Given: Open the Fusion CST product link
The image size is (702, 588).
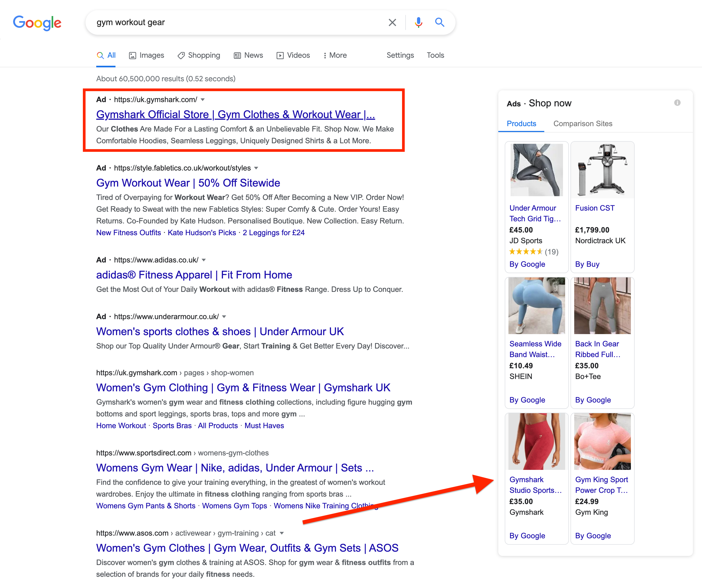Looking at the screenshot, I should tap(595, 208).
